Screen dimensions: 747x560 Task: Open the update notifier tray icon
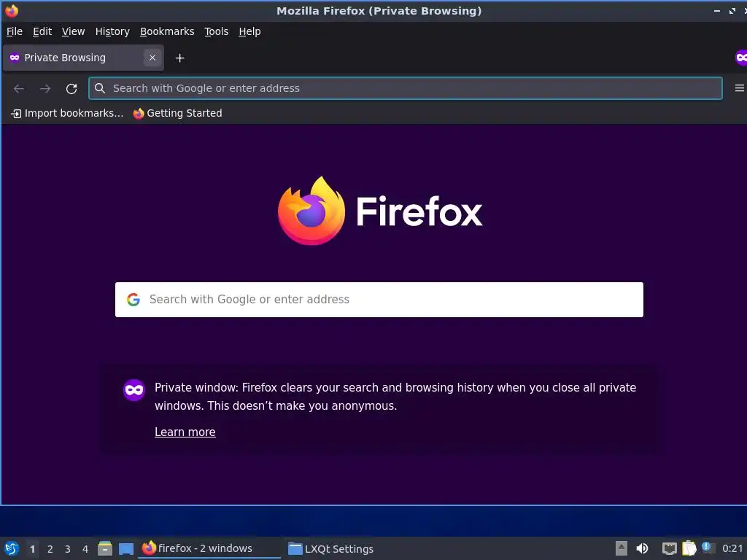point(708,548)
